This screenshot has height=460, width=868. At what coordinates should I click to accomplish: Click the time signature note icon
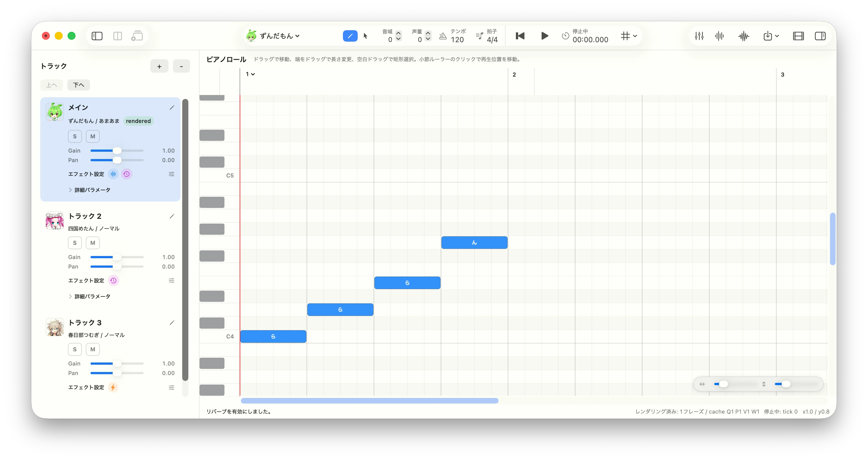click(479, 36)
